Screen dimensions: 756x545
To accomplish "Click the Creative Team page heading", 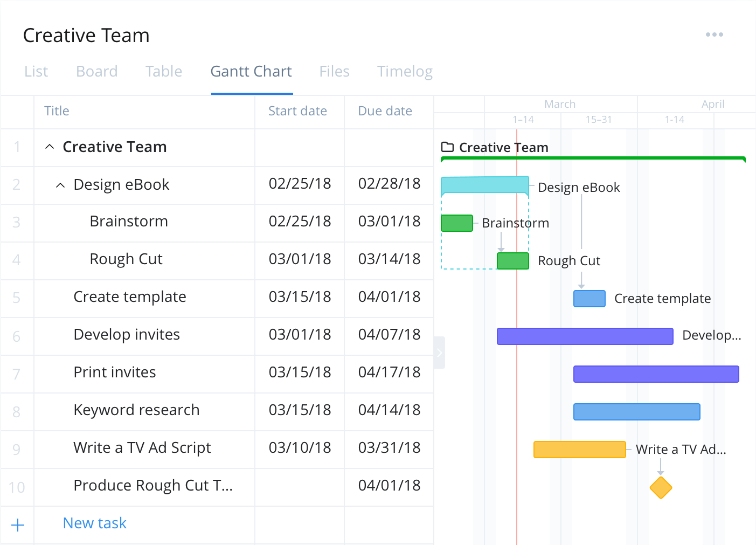I will coord(86,36).
